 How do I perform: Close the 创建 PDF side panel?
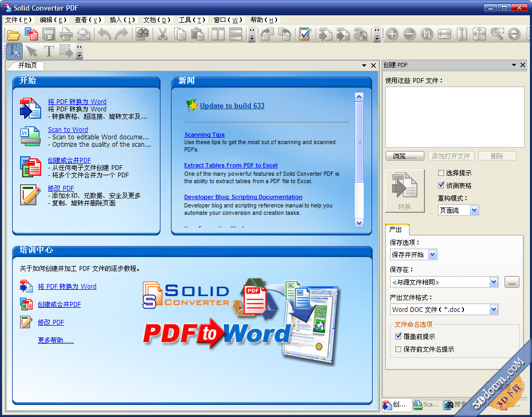pos(522,65)
